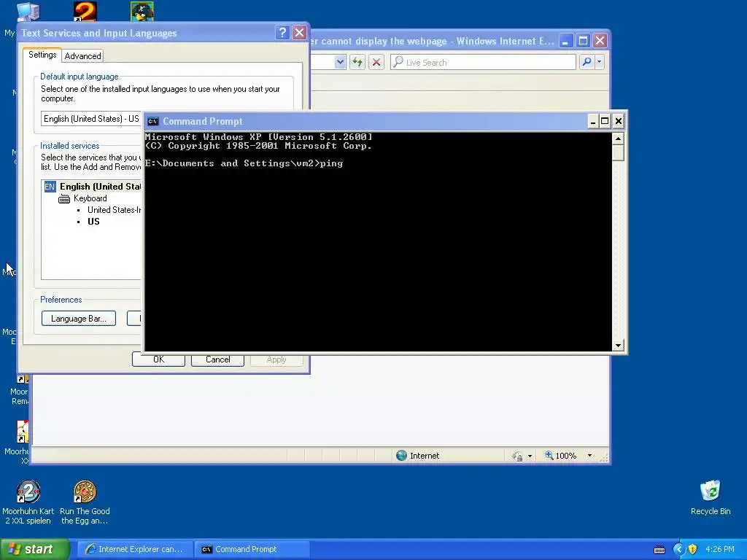Select the red number 2 desktop shortcut

85,12
